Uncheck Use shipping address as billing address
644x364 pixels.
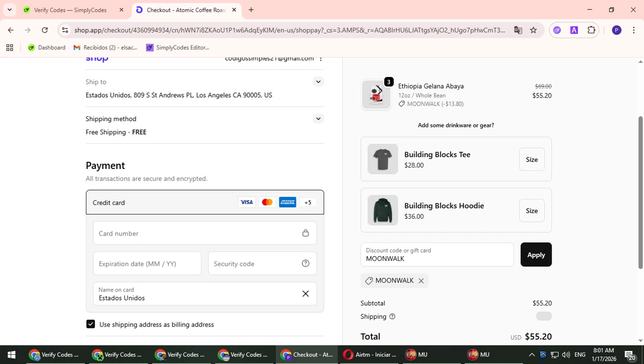point(91,324)
